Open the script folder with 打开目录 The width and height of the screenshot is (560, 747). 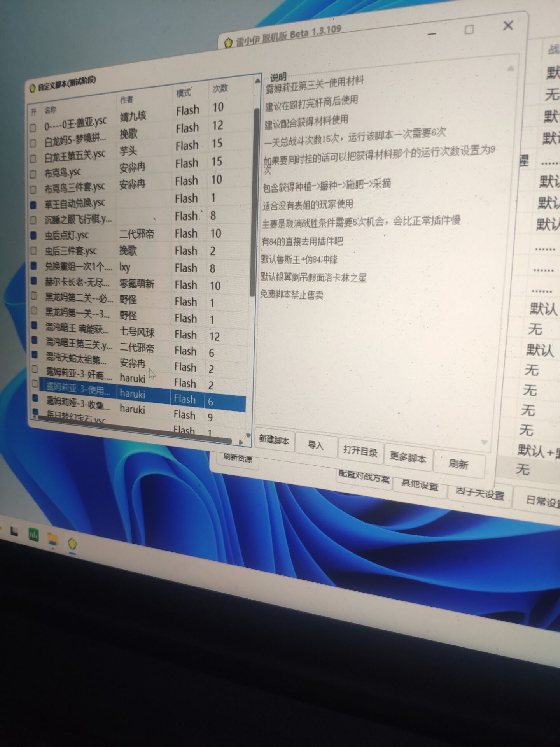(x=360, y=451)
